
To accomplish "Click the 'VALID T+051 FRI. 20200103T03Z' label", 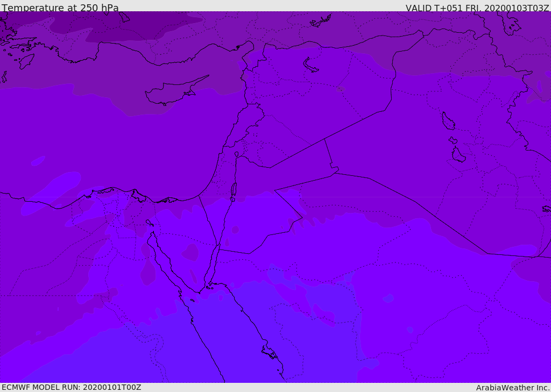I will 477,8.
